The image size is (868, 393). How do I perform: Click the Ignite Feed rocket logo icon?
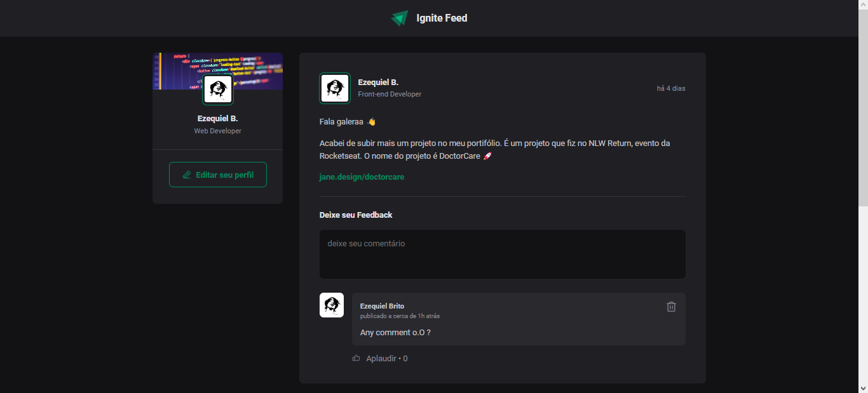(x=400, y=18)
